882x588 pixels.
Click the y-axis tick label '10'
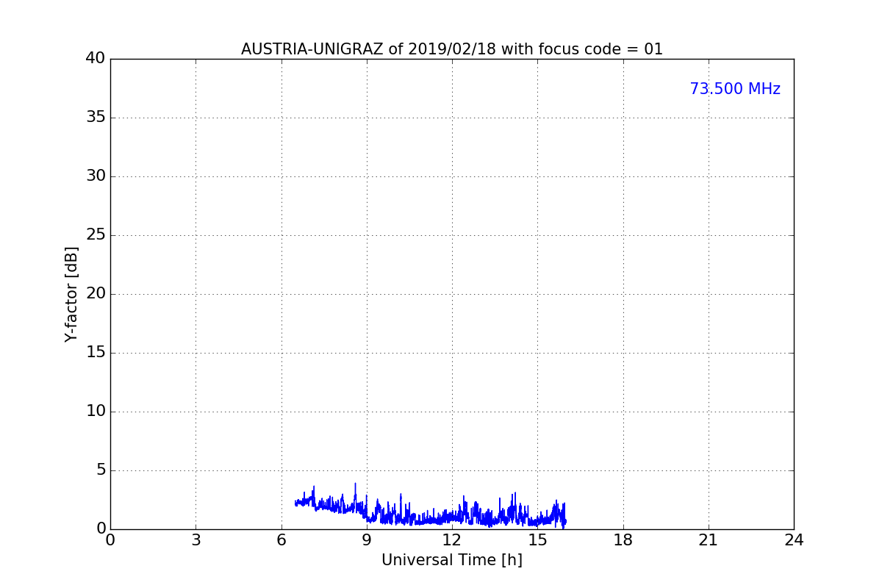pos(96,411)
